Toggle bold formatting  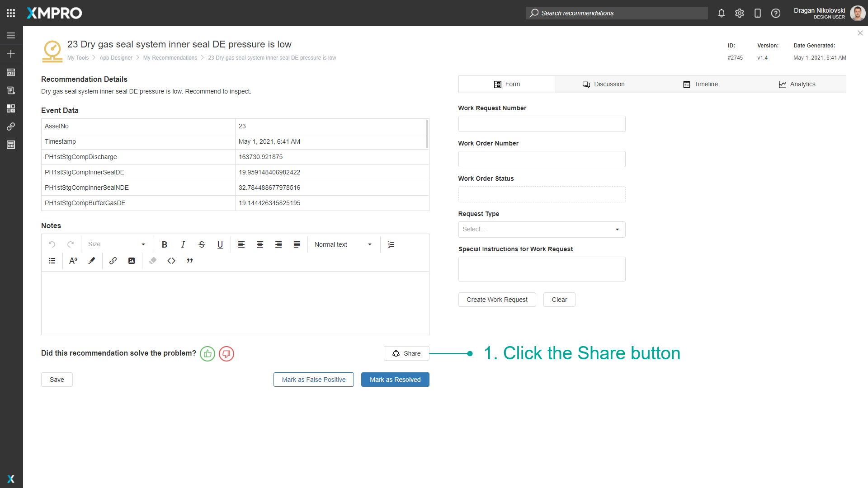click(165, 244)
